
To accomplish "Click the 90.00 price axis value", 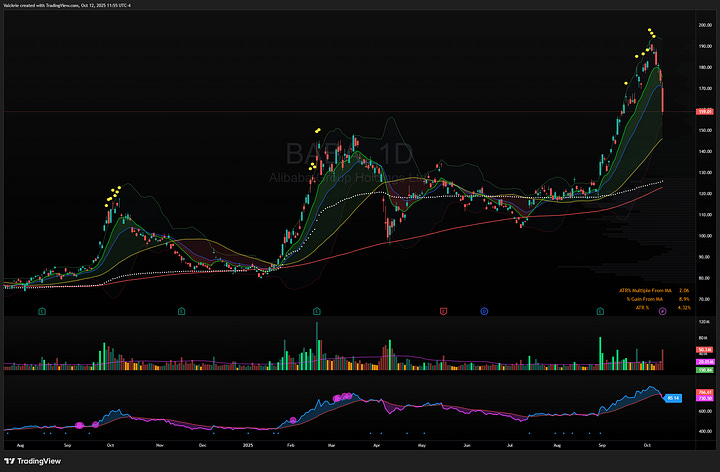I will [705, 257].
